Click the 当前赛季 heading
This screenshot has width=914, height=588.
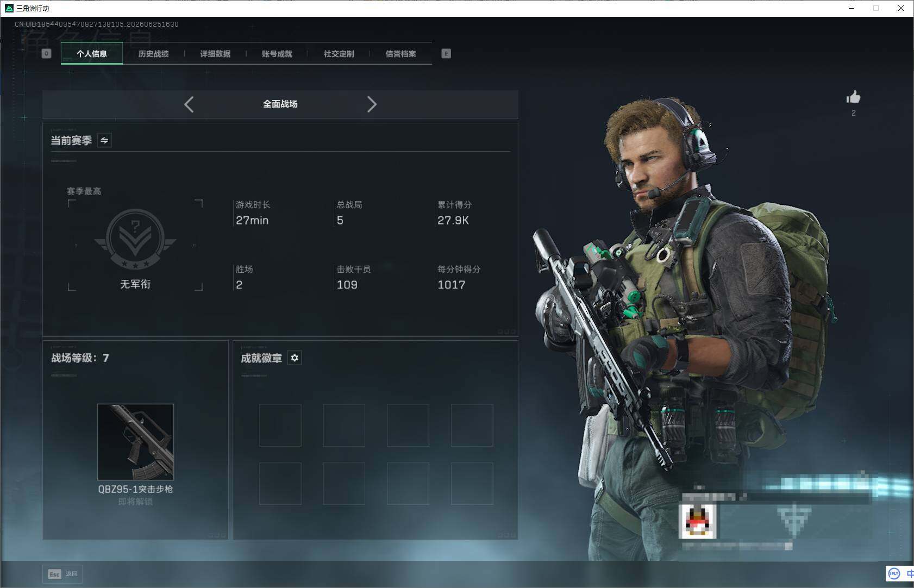71,141
